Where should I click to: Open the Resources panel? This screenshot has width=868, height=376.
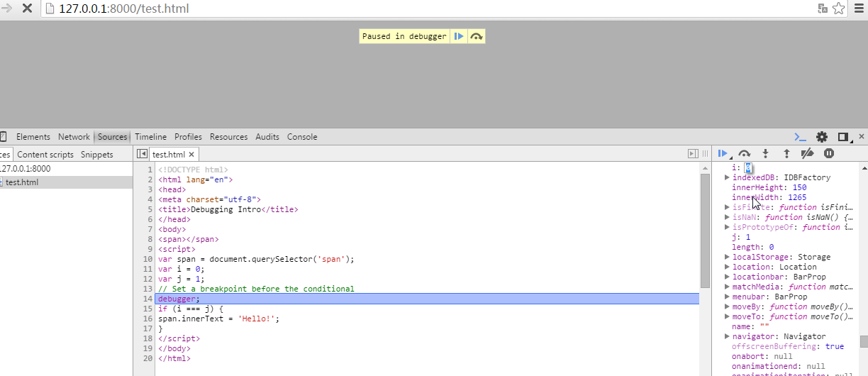228,137
